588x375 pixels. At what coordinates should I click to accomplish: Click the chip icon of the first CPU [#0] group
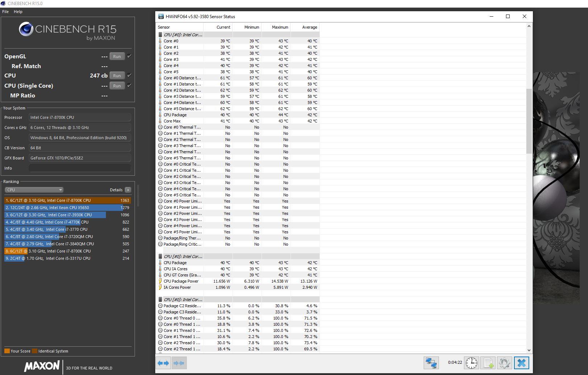160,35
